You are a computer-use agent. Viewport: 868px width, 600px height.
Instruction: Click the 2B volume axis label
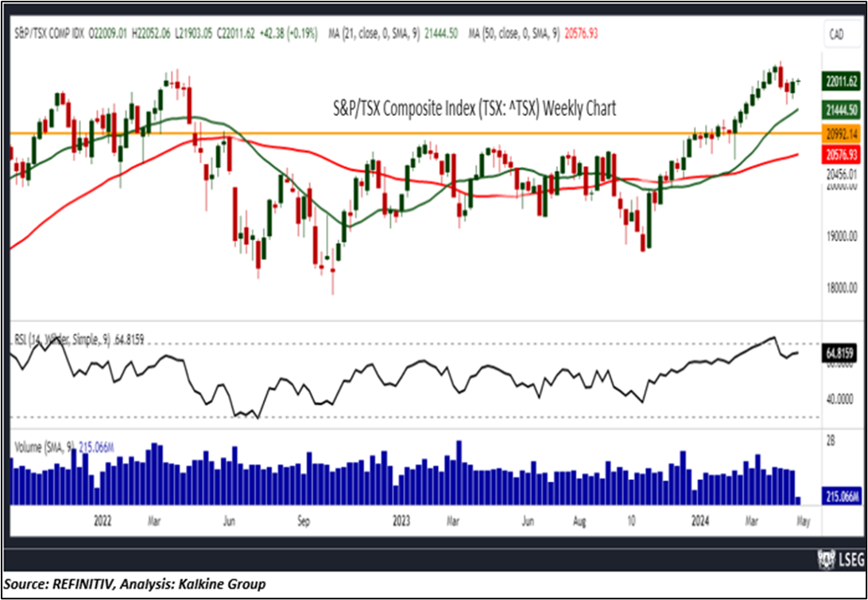coord(829,441)
